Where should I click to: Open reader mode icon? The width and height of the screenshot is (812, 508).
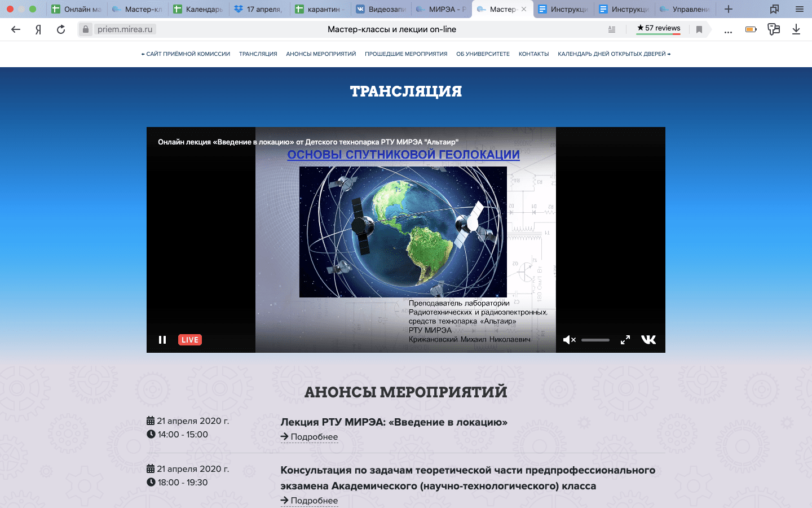coord(612,29)
